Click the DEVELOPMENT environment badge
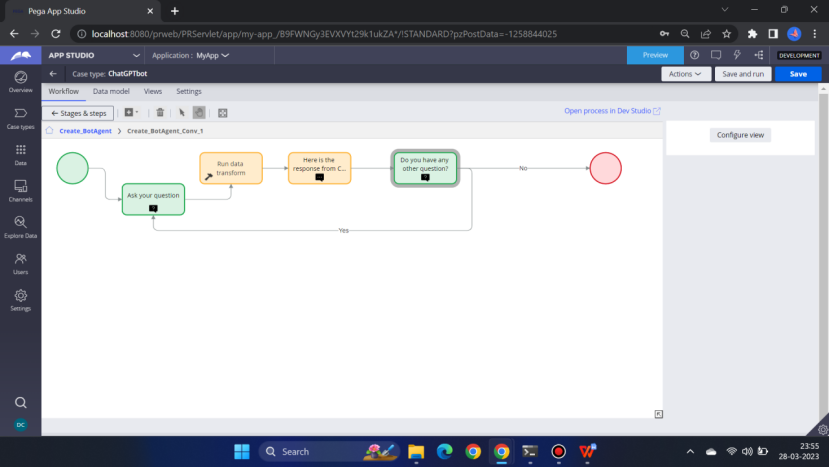Image resolution: width=830 pixels, height=467 pixels. 799,55
